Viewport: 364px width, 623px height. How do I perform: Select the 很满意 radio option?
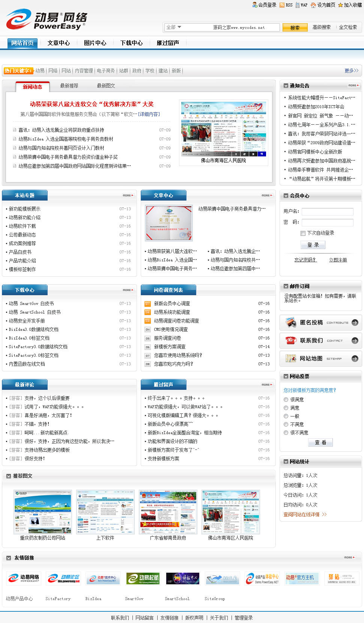(286, 400)
